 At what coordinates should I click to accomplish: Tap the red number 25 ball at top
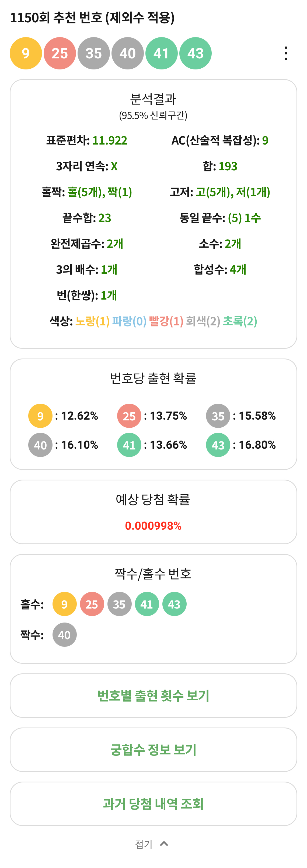(60, 53)
